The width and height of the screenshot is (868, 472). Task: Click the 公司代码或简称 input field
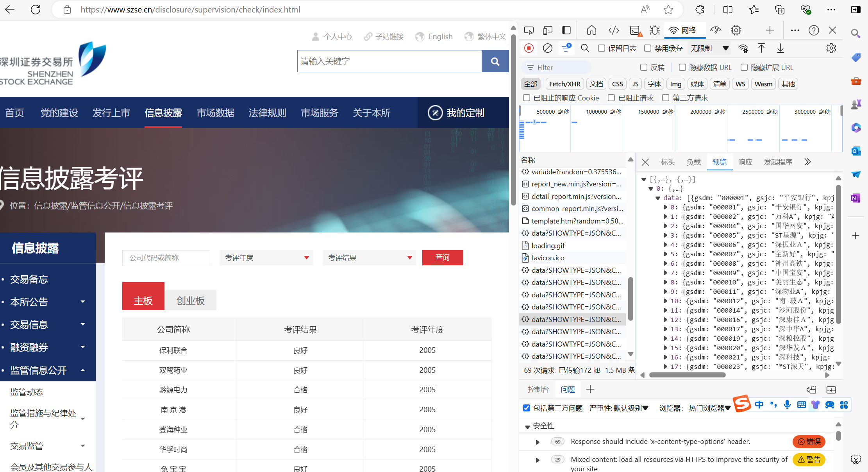[166, 257]
